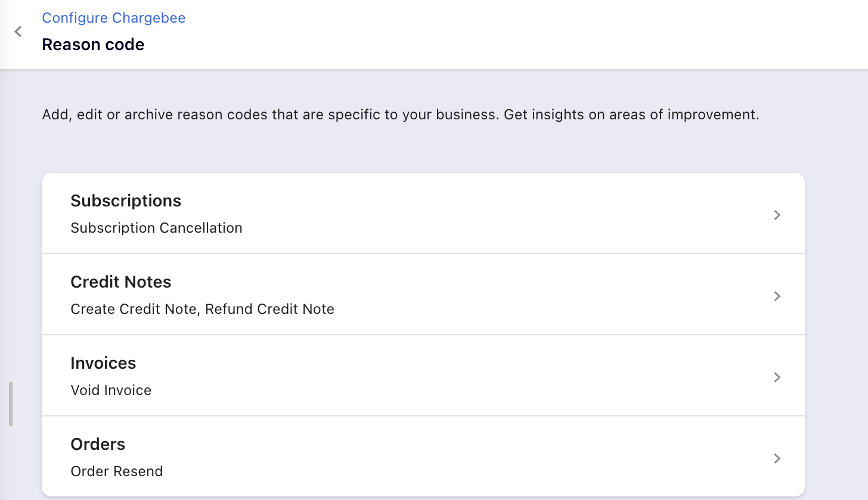The width and height of the screenshot is (868, 500).
Task: Expand the Orders reason code section
Action: point(423,456)
